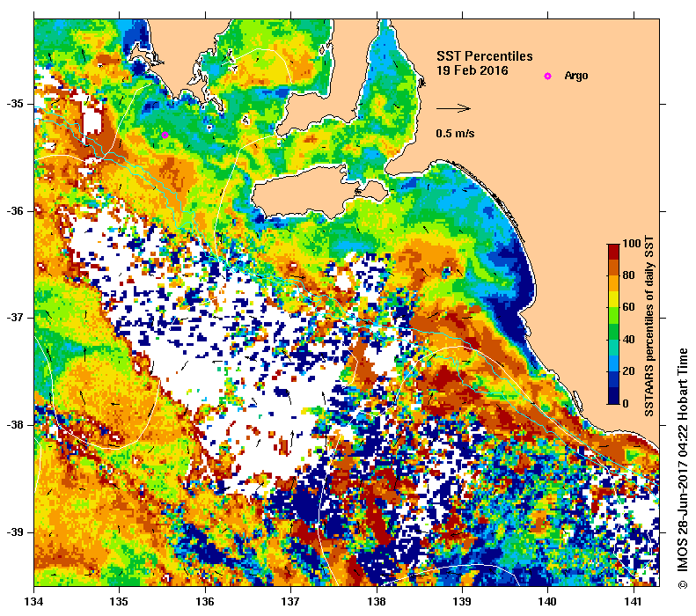
Task: Click the 100 tick label on the color bar
Action: click(x=631, y=243)
